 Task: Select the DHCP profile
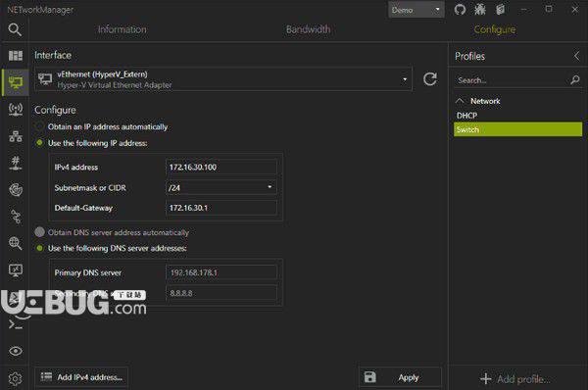coord(517,116)
